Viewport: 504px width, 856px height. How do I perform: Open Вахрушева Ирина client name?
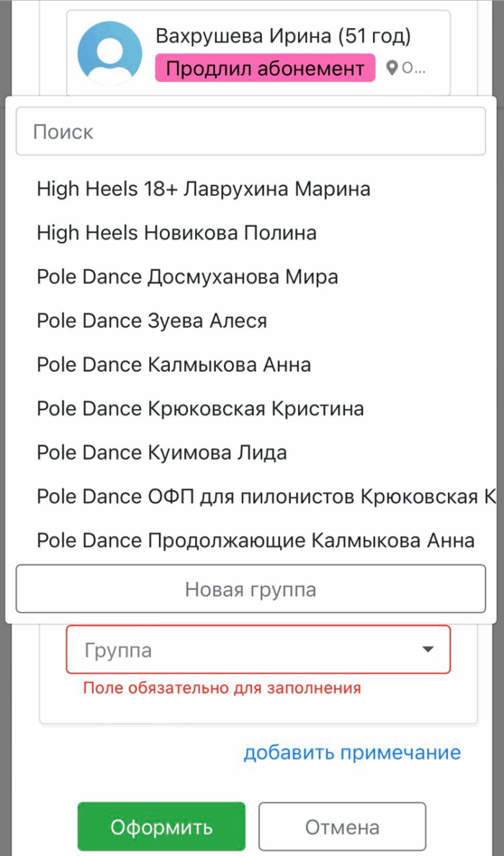click(x=283, y=36)
